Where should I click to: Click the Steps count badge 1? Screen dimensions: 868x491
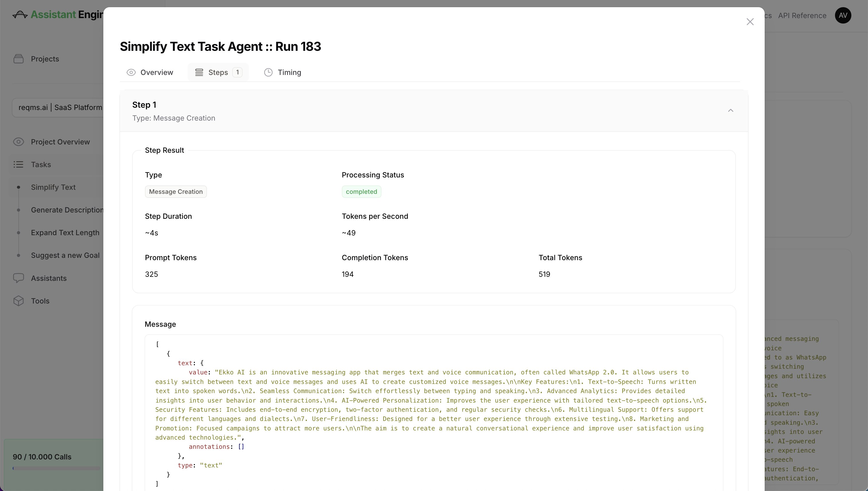[237, 73]
